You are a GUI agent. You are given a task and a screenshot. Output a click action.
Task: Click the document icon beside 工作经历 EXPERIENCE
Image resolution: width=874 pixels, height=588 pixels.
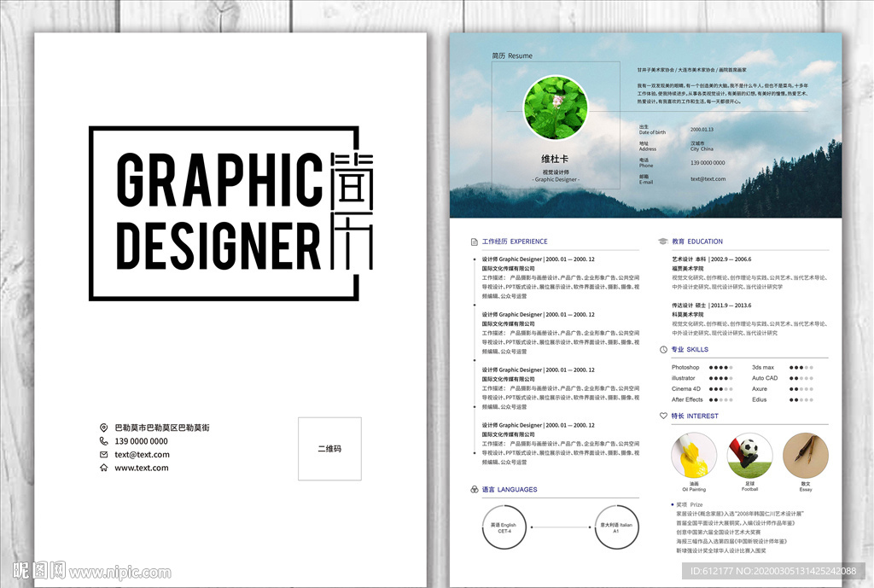pos(475,242)
